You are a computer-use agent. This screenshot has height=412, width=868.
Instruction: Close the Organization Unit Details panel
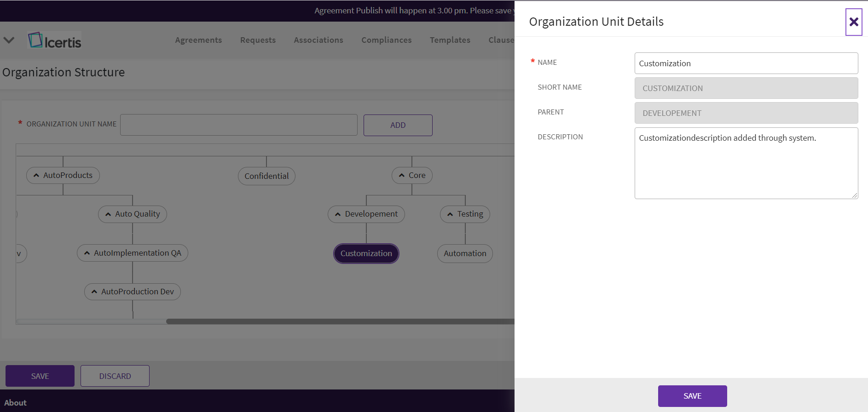[853, 22]
